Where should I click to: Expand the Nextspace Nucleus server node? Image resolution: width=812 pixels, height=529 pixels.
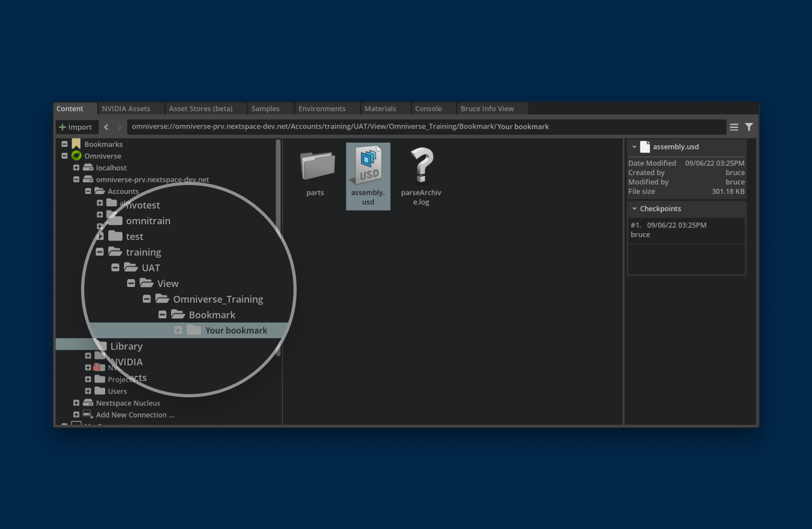point(76,403)
